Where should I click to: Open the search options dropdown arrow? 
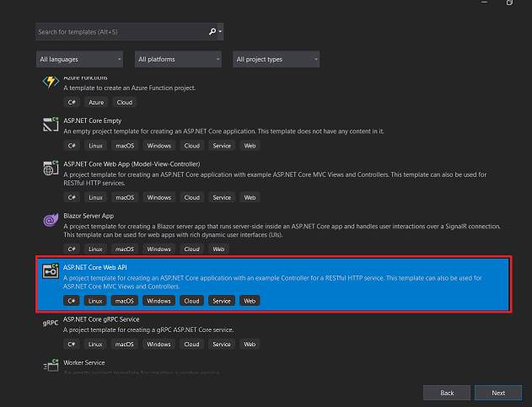click(220, 31)
